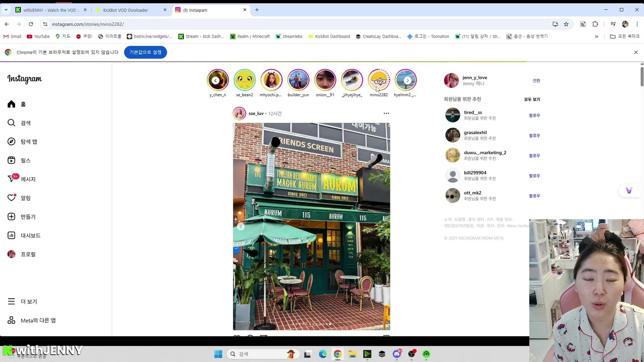Open Create (만들기) new post

point(22,217)
